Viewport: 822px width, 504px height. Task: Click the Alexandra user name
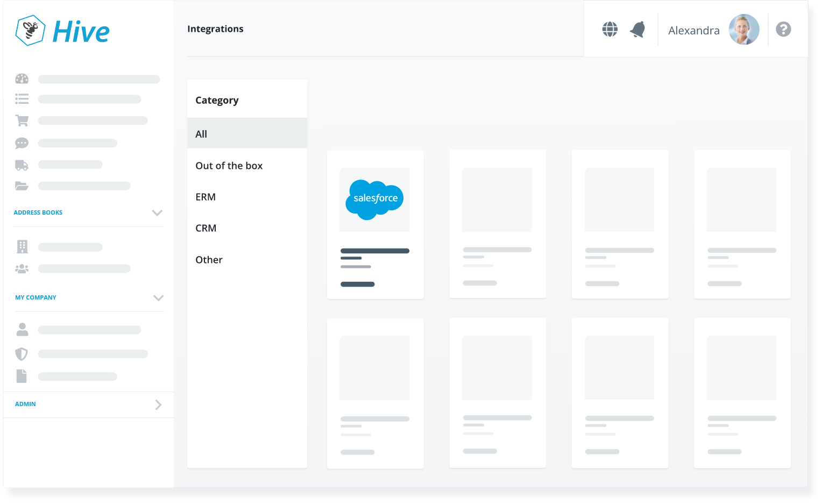click(694, 31)
